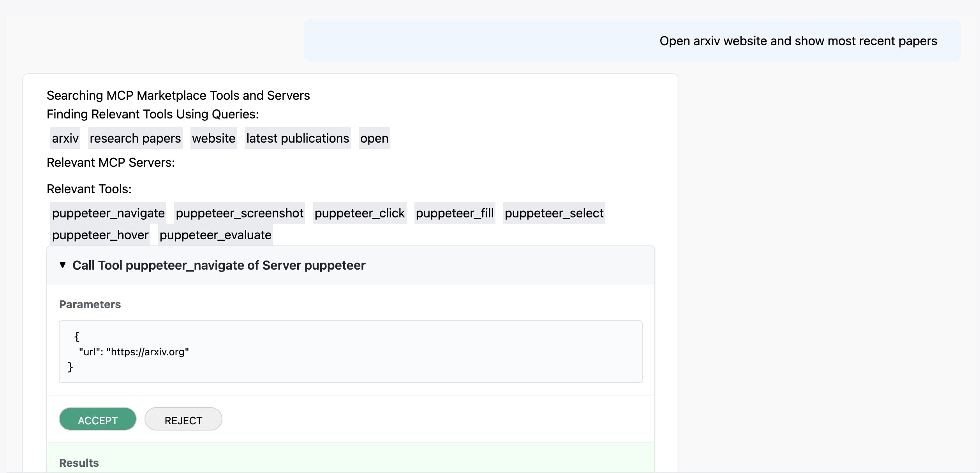Click the research papers query tag
The height and width of the screenshot is (473, 980).
(135, 138)
